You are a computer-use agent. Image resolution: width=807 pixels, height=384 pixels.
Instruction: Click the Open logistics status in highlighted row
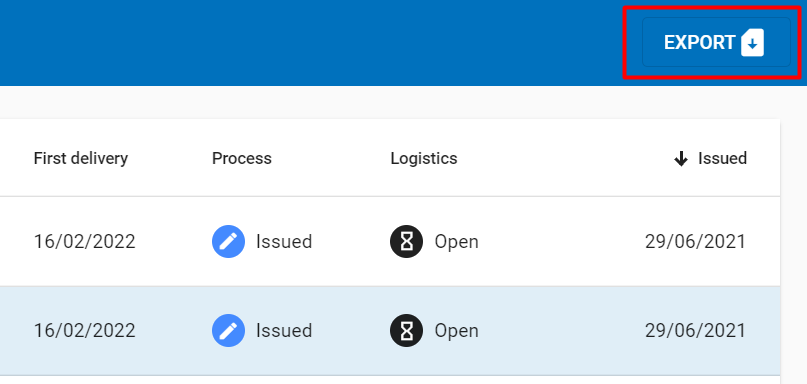pyautogui.click(x=457, y=330)
